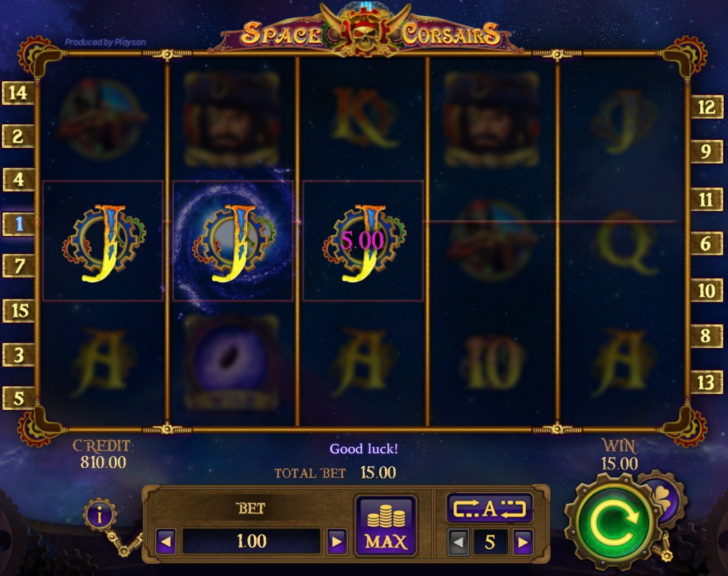Click the autoplay count 5 field

[x=490, y=542]
